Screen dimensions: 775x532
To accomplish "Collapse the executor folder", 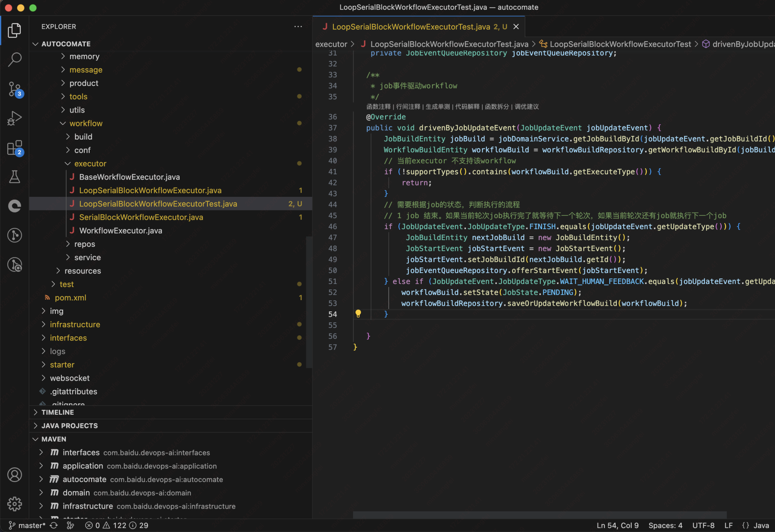I will [68, 163].
